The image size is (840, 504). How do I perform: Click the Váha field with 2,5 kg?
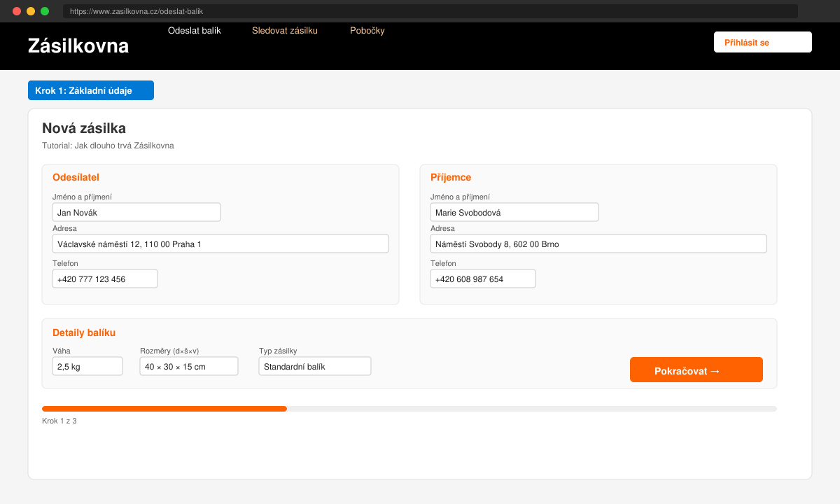(87, 366)
